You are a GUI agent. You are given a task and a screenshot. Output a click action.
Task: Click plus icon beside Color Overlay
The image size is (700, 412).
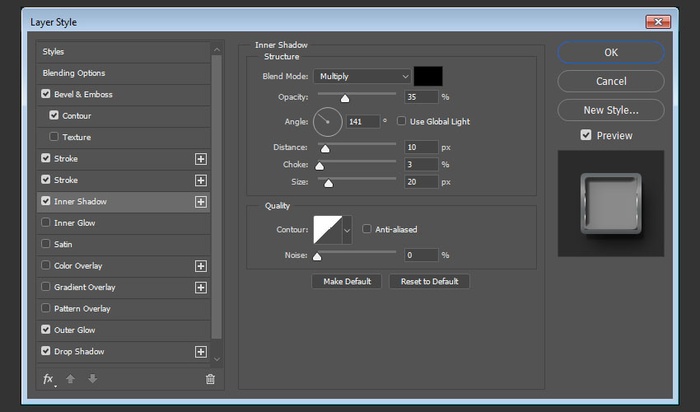[201, 266]
